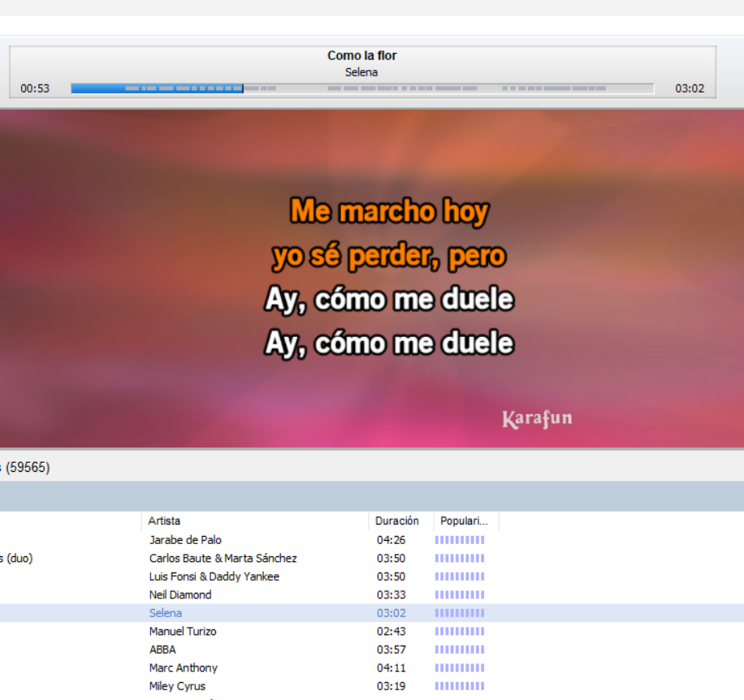Click the elapsed time 00:53
This screenshot has width=744, height=700.
pos(35,89)
